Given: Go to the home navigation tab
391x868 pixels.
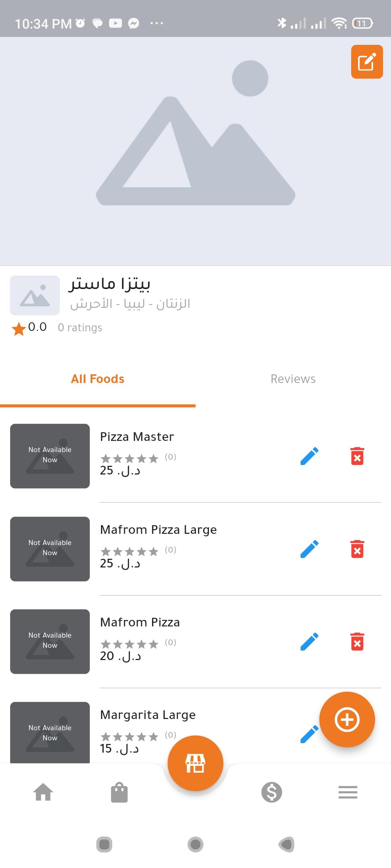Looking at the screenshot, I should pyautogui.click(x=43, y=792).
